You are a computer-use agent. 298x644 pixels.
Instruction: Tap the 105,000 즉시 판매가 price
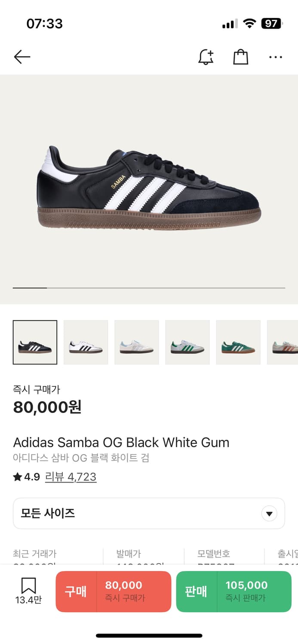(x=246, y=591)
